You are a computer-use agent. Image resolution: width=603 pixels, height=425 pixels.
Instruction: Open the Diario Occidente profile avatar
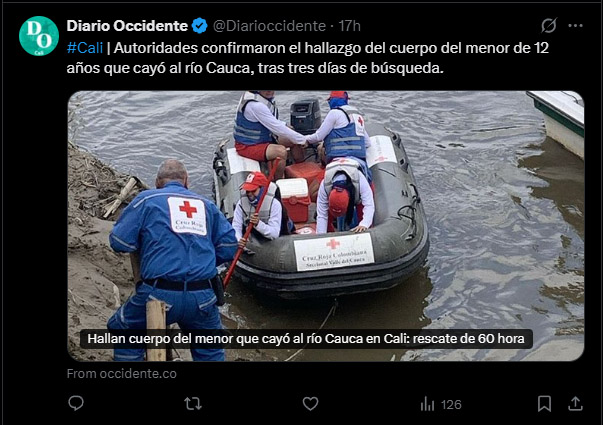[39, 36]
